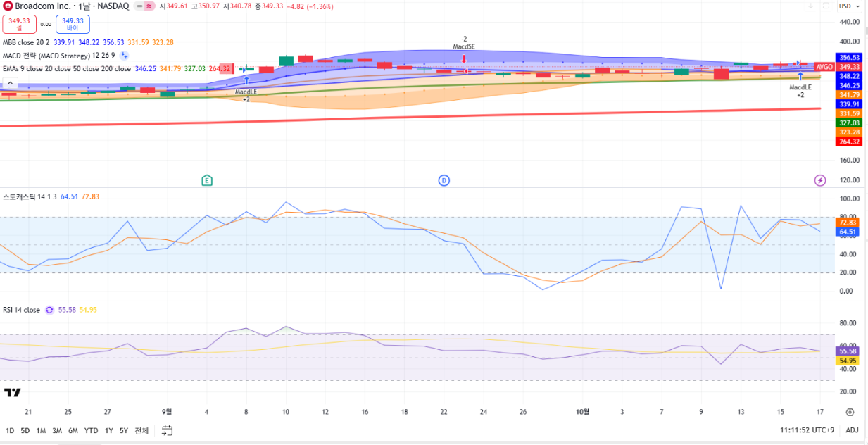
Task: Select the 3M range tab
Action: coord(57,430)
